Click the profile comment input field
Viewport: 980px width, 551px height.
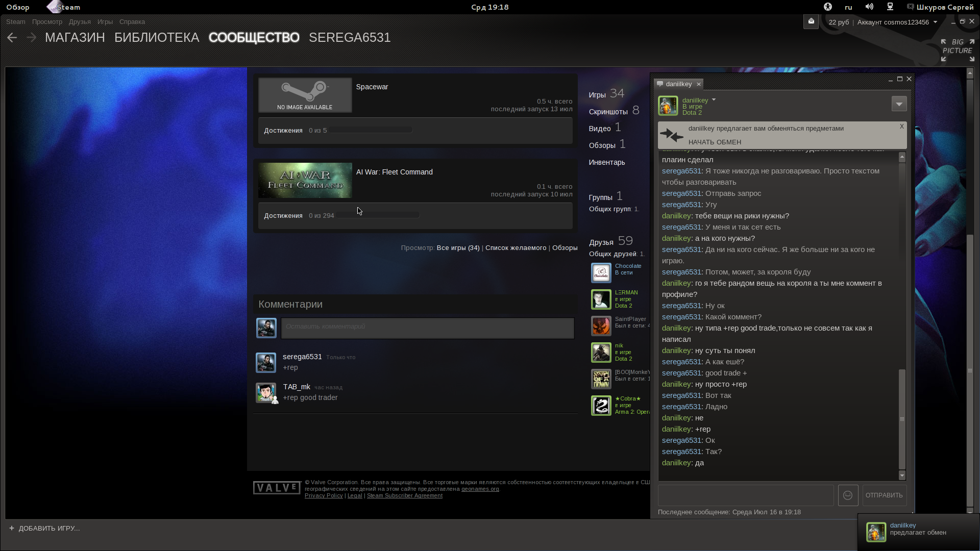tap(428, 328)
